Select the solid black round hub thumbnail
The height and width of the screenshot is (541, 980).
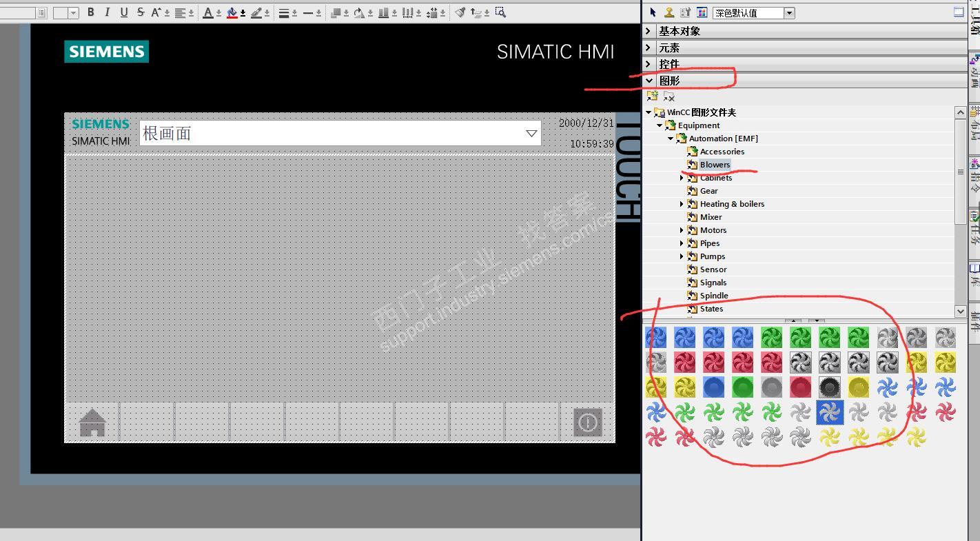point(829,387)
